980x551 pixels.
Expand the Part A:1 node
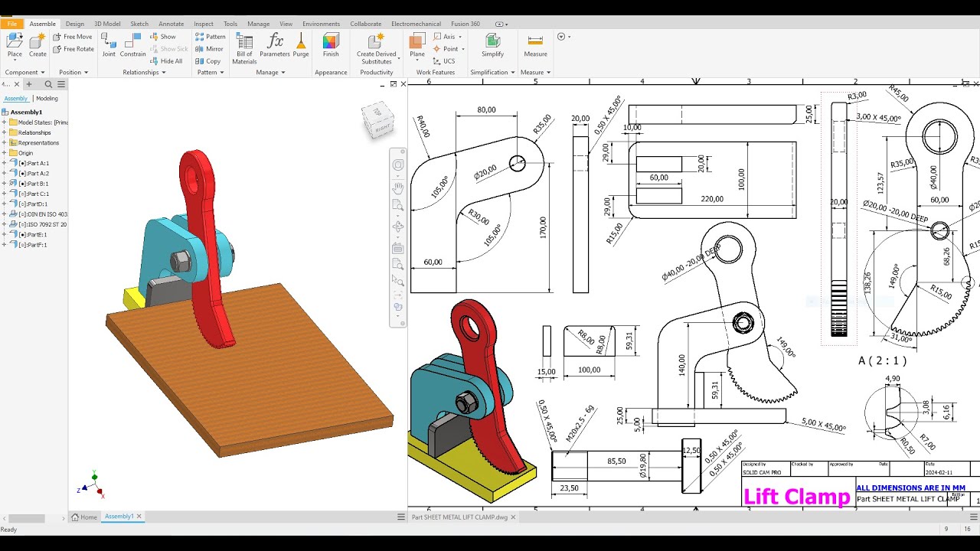4,163
